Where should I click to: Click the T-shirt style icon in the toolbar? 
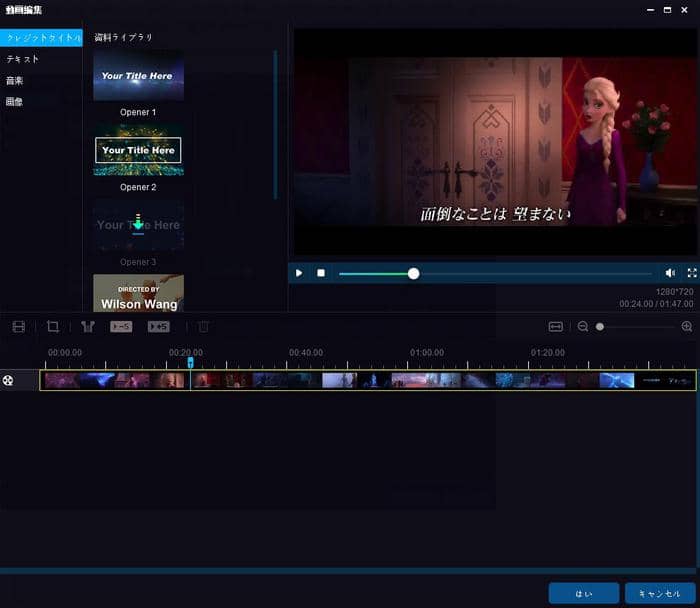88,327
